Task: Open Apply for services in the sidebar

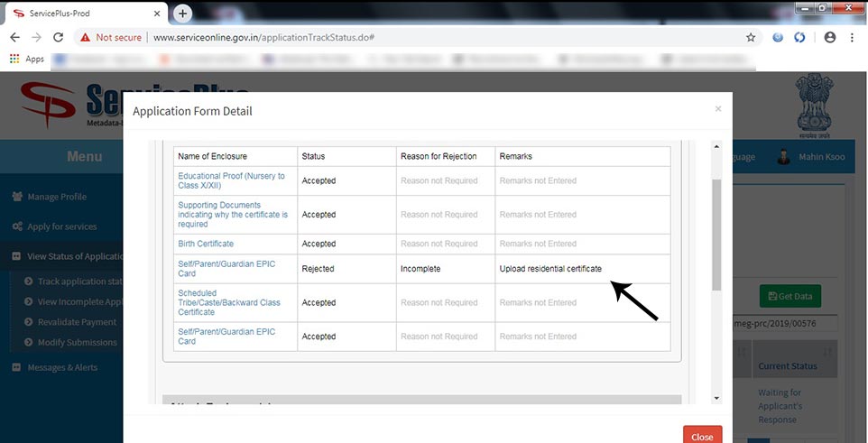Action: pyautogui.click(x=61, y=226)
